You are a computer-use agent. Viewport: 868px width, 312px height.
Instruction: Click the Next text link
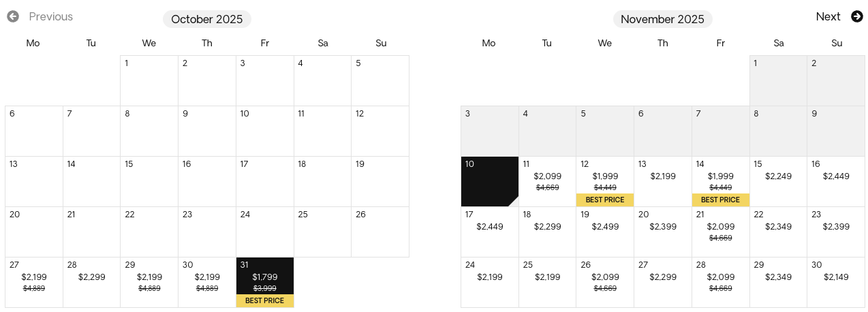coord(828,16)
